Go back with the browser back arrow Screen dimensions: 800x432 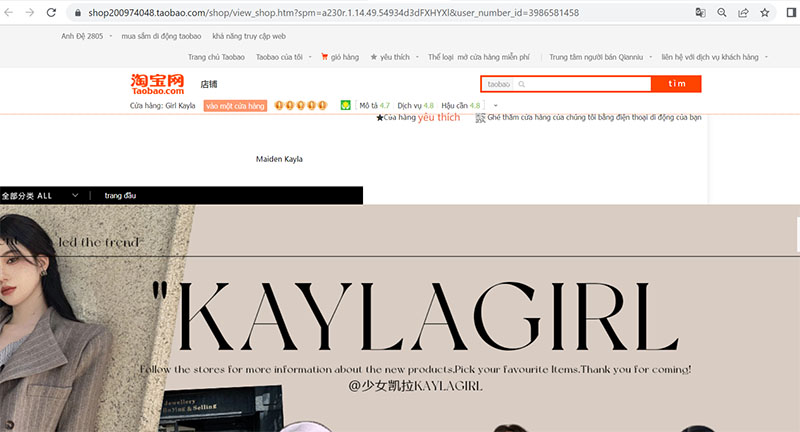pos(9,12)
